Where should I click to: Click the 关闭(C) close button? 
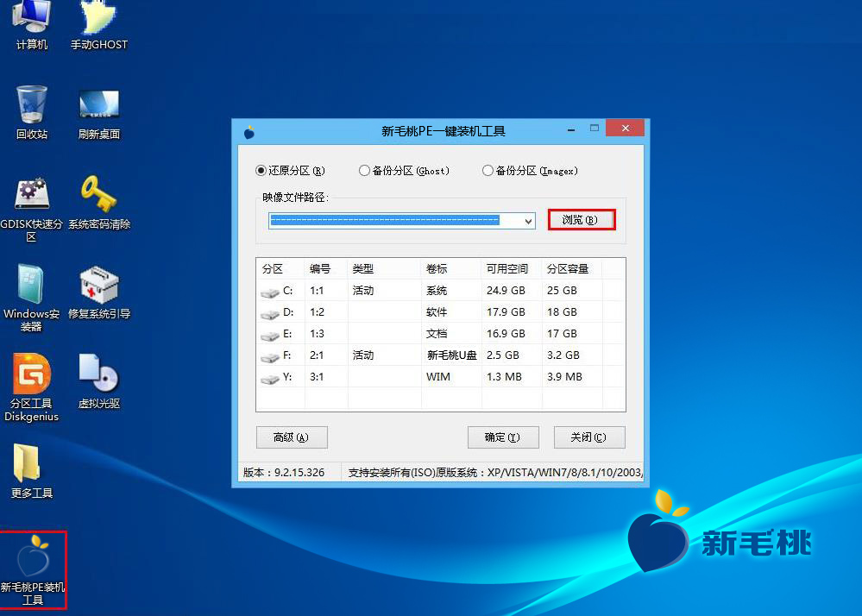(589, 437)
